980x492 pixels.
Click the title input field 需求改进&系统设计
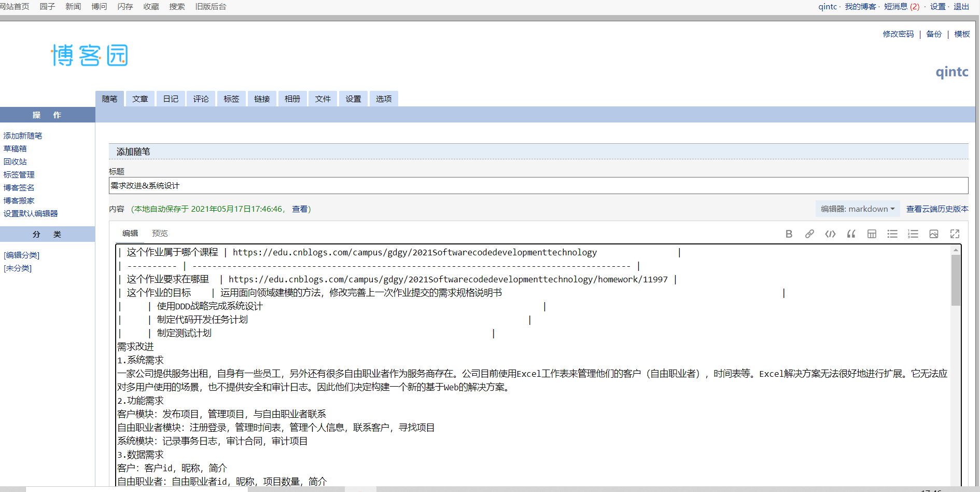pyautogui.click(x=538, y=186)
